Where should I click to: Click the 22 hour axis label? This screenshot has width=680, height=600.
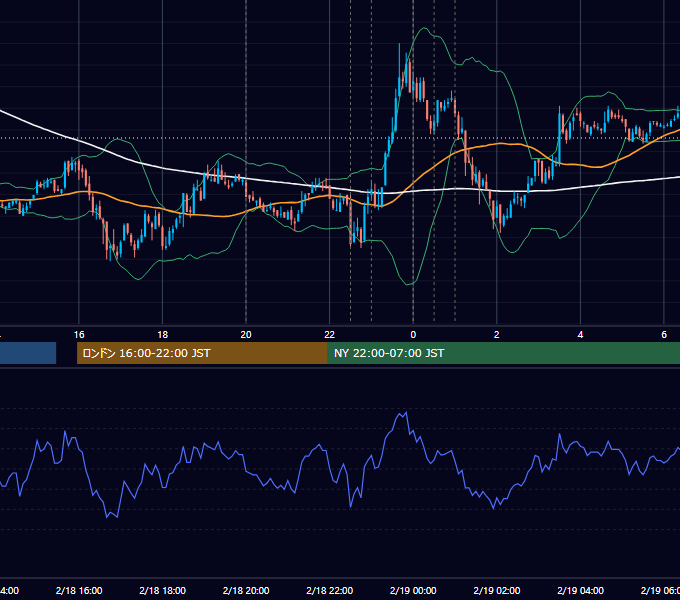pyautogui.click(x=330, y=335)
